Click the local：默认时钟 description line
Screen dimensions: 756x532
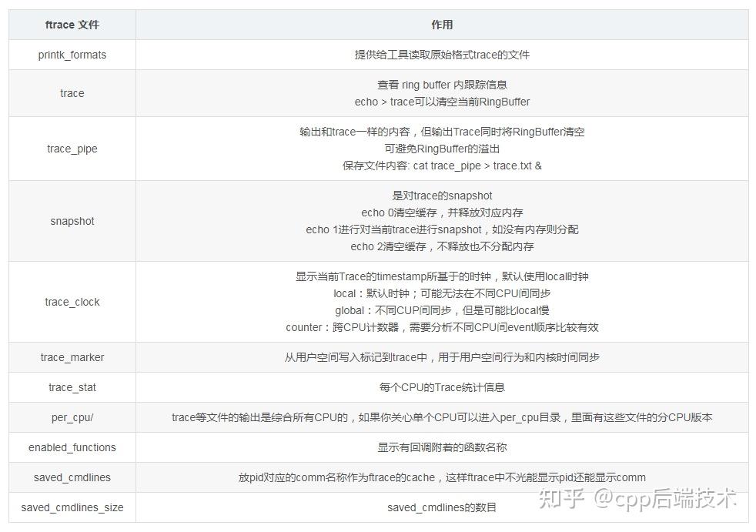tap(443, 293)
